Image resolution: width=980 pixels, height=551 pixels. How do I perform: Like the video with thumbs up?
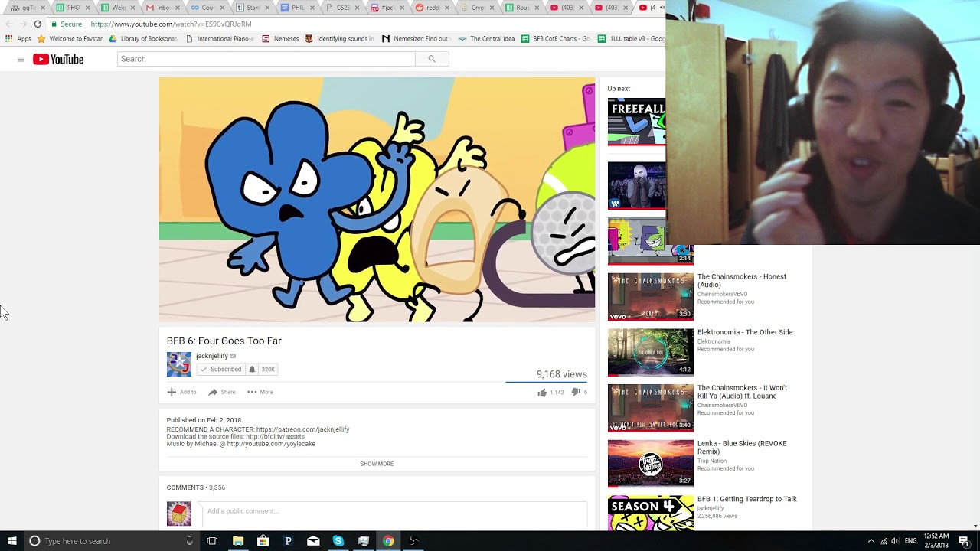point(542,393)
